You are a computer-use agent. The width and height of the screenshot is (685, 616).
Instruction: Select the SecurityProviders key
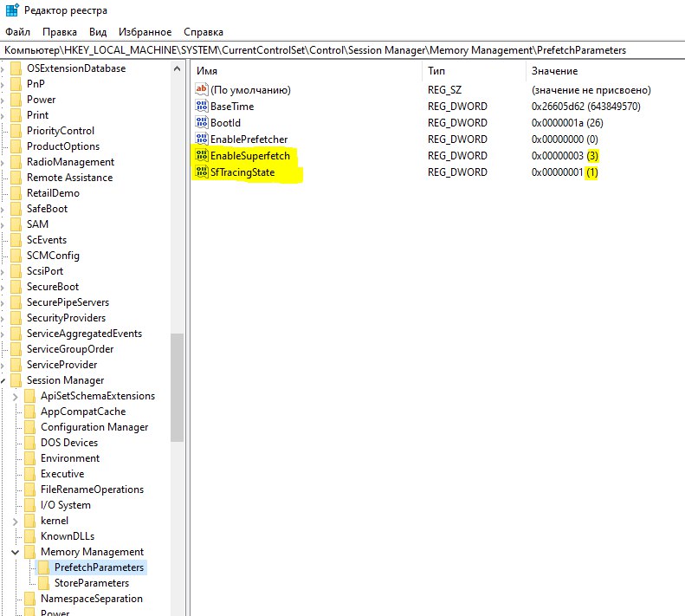[x=67, y=318]
